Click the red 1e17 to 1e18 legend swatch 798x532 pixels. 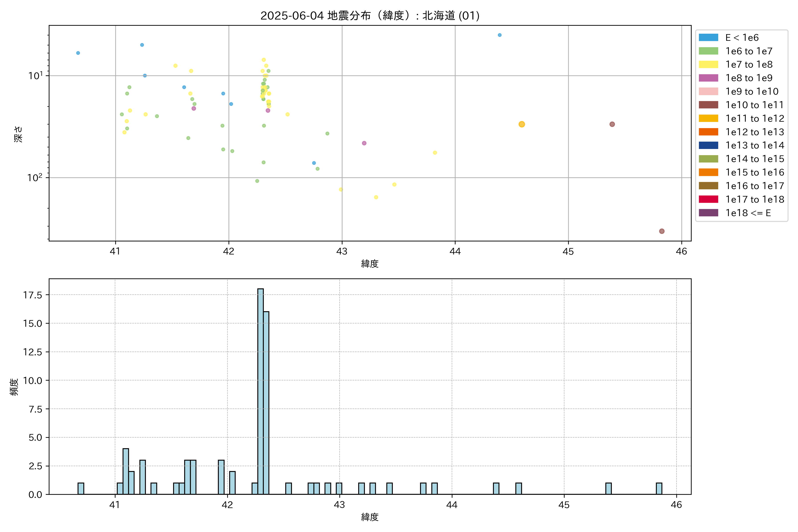(708, 199)
